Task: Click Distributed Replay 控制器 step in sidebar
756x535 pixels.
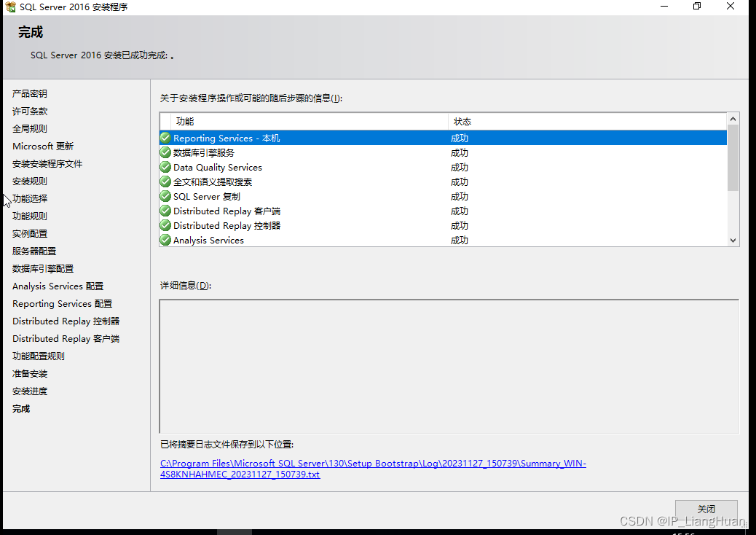Action: click(x=66, y=321)
